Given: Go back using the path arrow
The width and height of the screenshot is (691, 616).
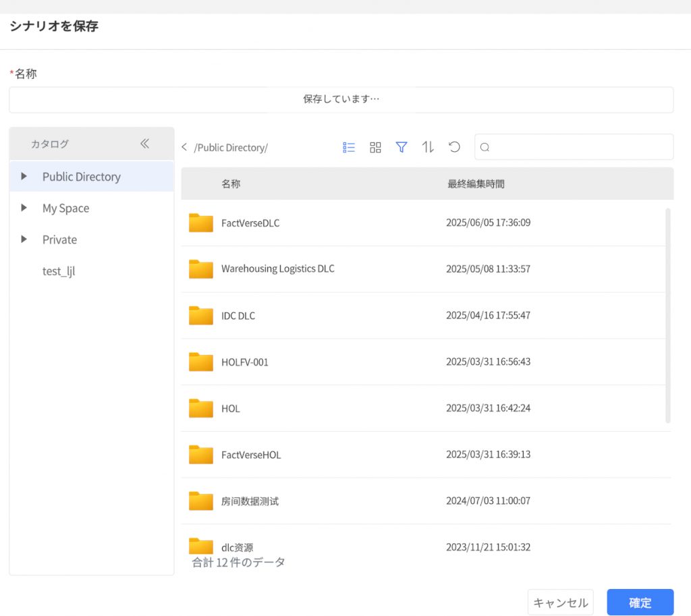Looking at the screenshot, I should pos(184,148).
